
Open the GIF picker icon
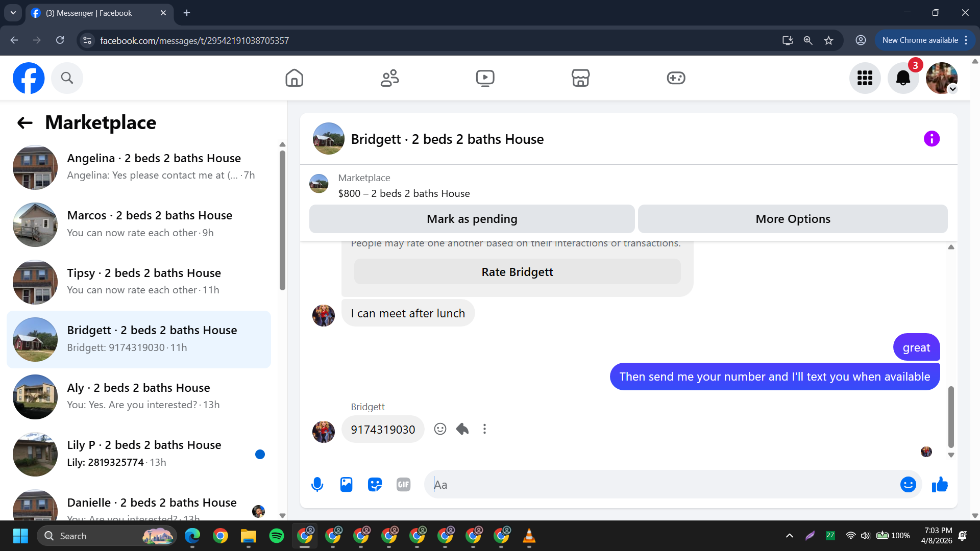[403, 484]
